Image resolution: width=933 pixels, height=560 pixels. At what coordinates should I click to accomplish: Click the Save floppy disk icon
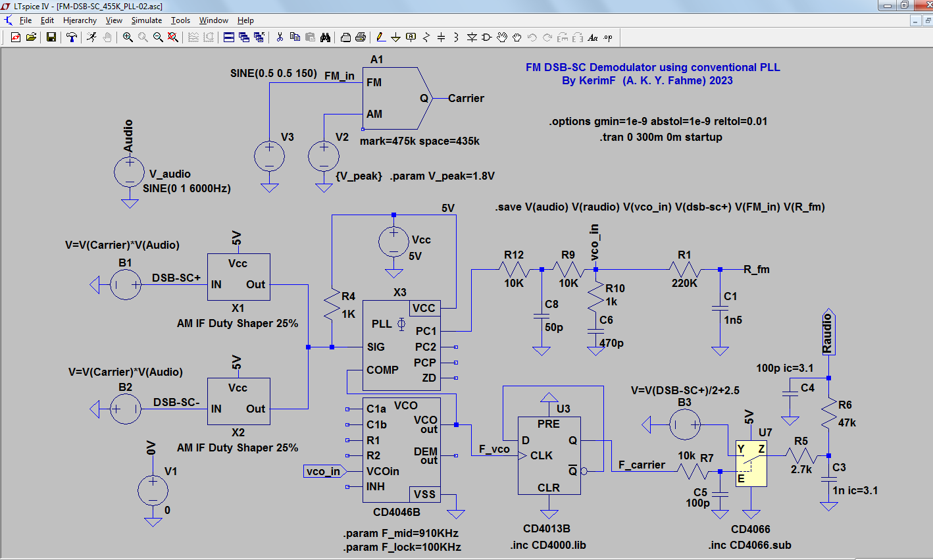51,38
